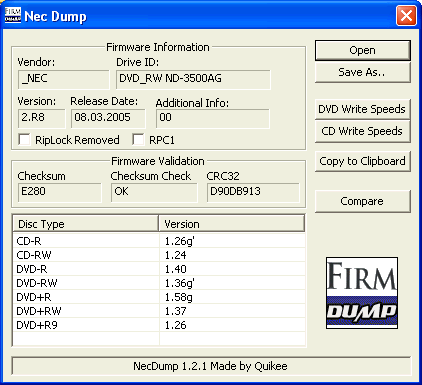Click the Nec Dump title bar app icon
Image resolution: width=422 pixels, height=385 pixels.
pos(13,15)
